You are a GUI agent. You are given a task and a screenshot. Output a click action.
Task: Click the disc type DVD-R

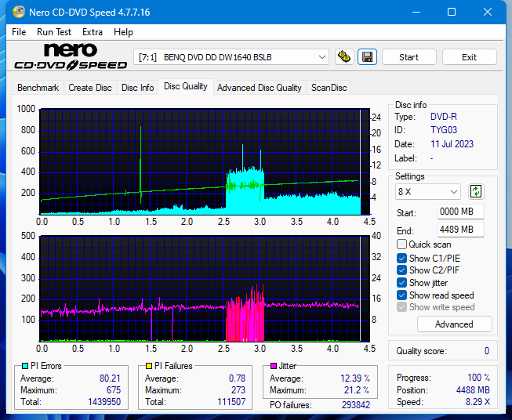[444, 117]
